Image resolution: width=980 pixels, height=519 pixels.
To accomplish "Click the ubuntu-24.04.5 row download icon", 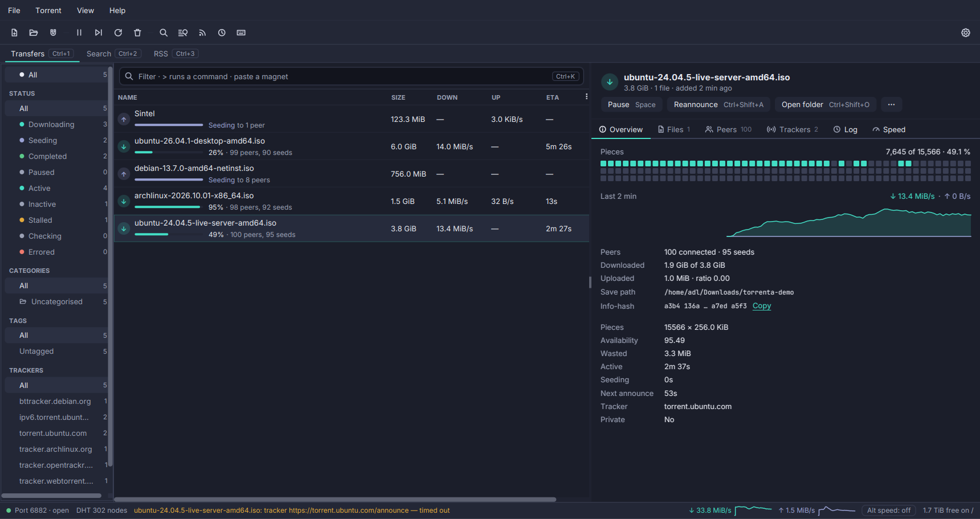I will (124, 228).
